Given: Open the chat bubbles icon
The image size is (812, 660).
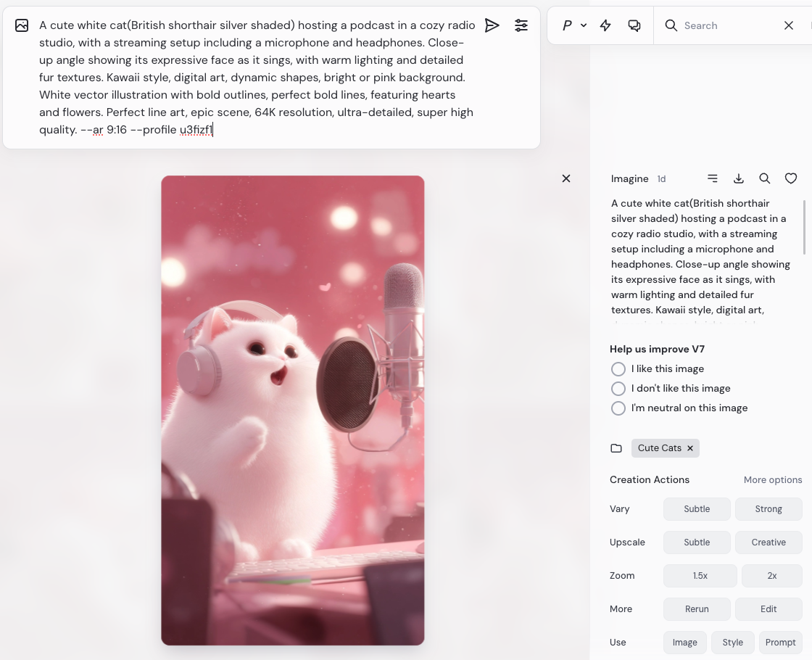Looking at the screenshot, I should [634, 25].
